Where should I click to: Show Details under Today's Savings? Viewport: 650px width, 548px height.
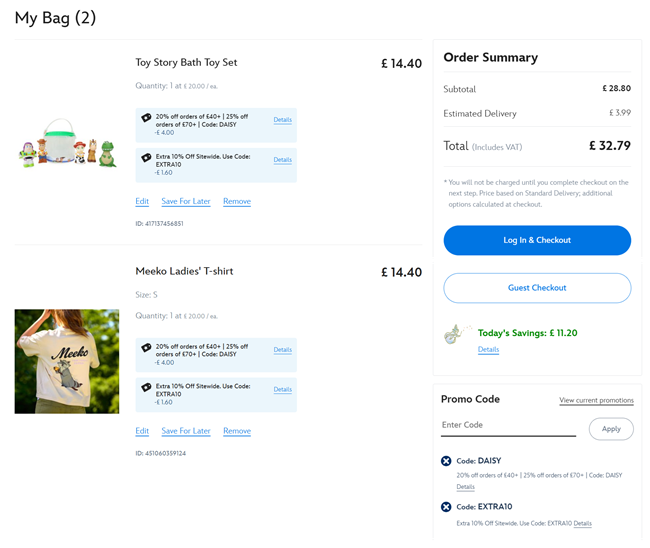coord(488,349)
